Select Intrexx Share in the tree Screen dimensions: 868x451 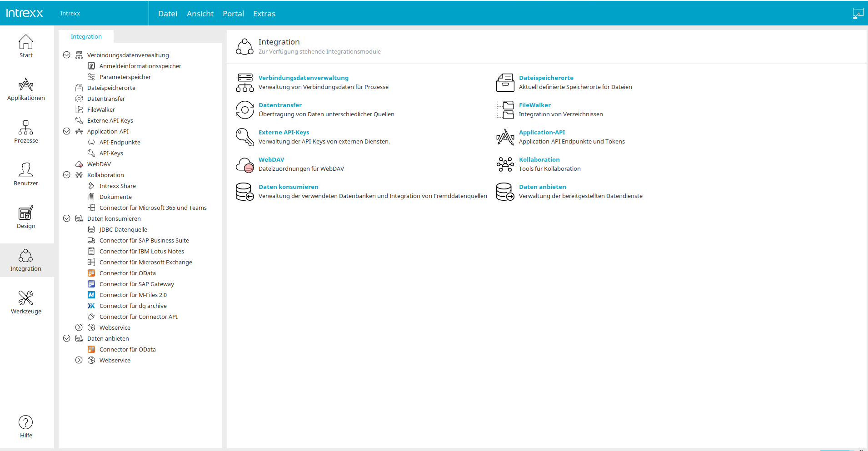coord(118,186)
